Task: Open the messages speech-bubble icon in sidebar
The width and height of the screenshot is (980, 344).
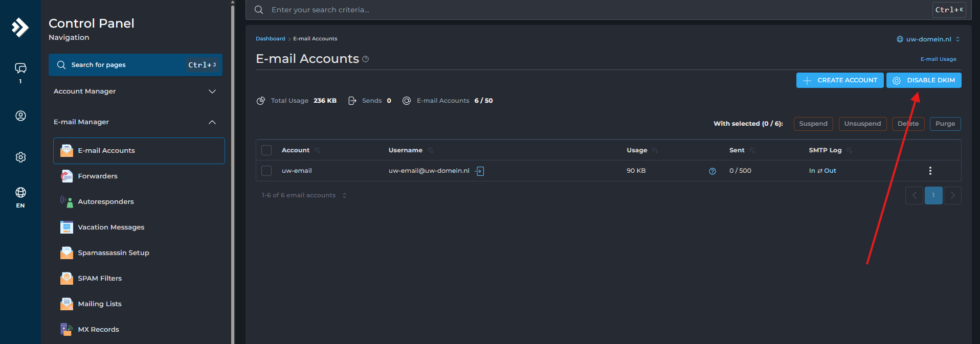Action: click(x=20, y=68)
